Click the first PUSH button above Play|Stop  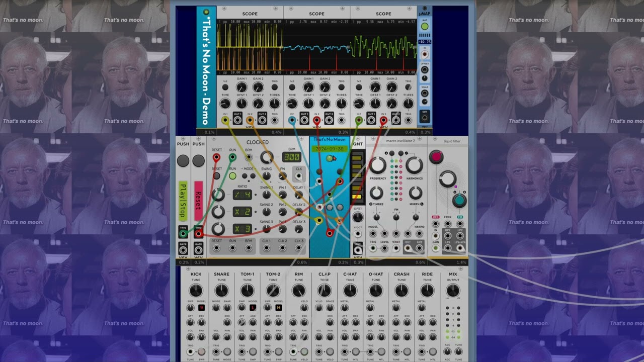point(183,160)
